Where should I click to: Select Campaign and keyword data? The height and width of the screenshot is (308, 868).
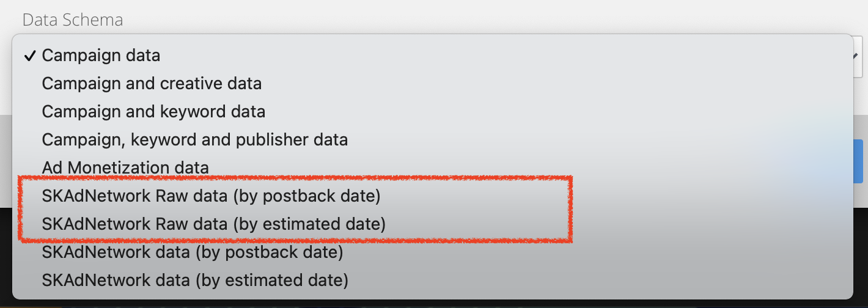(x=153, y=112)
